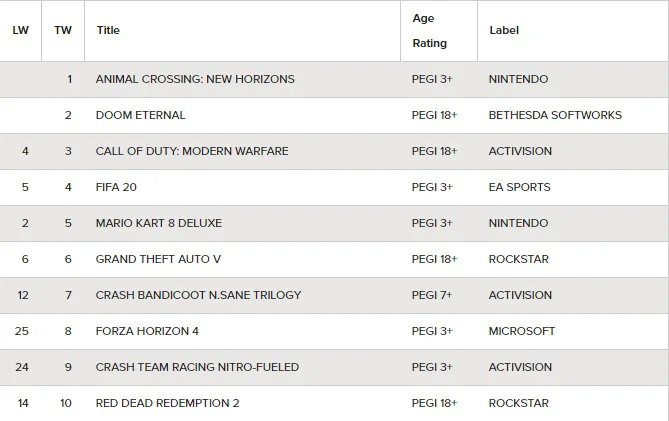Click the FIFA 20 title
Viewport: 669px width, 421px height.
[116, 187]
